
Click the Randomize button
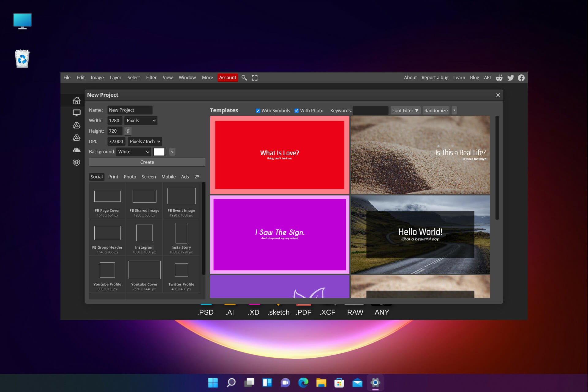[x=436, y=111]
